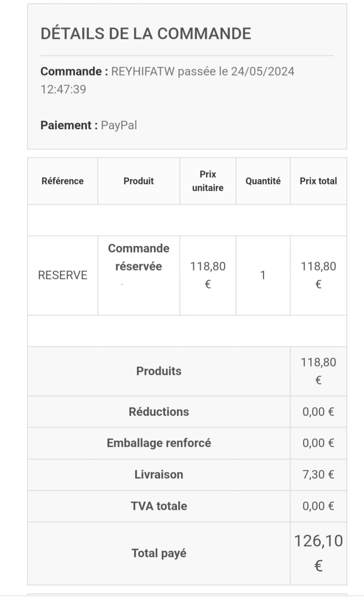Click the Total payé row label

point(159,553)
